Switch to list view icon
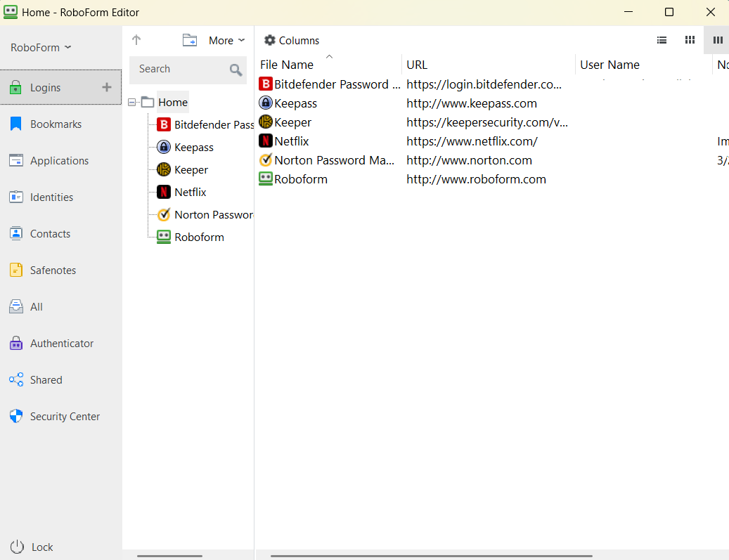Viewport: 729px width, 560px height. click(662, 40)
